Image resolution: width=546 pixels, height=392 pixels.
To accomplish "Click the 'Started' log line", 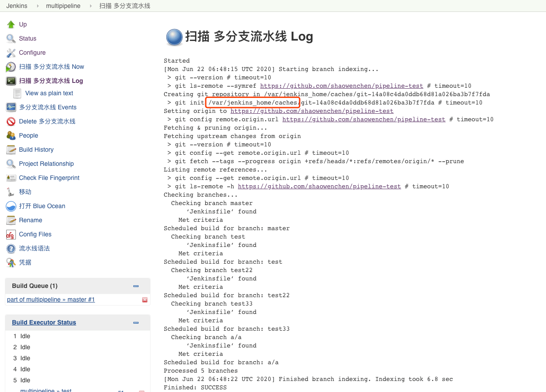I will coord(177,61).
